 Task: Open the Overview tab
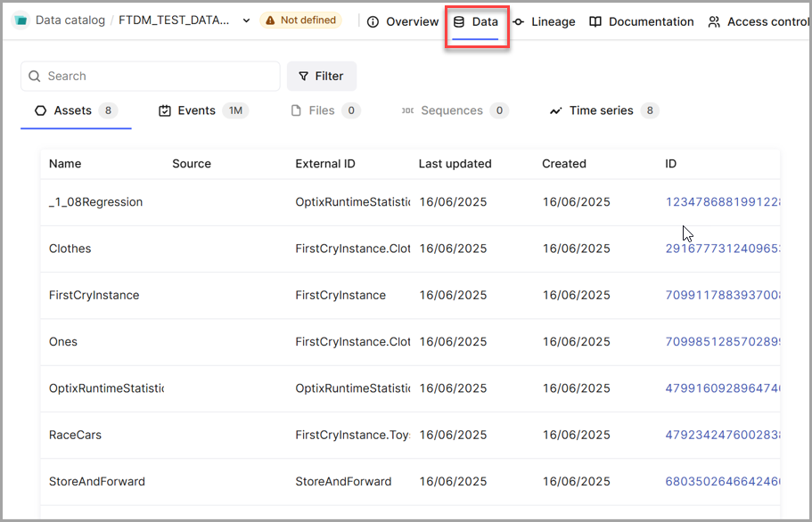tap(403, 21)
